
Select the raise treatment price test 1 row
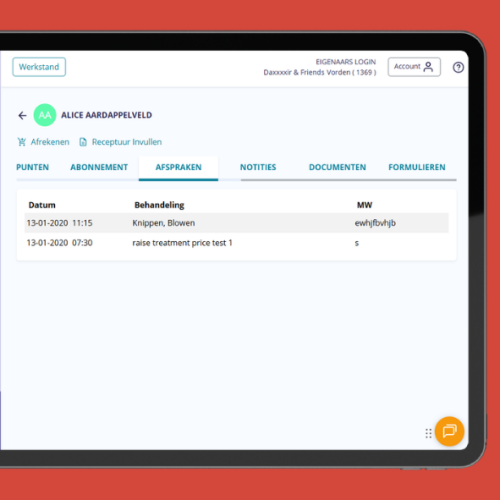236,243
